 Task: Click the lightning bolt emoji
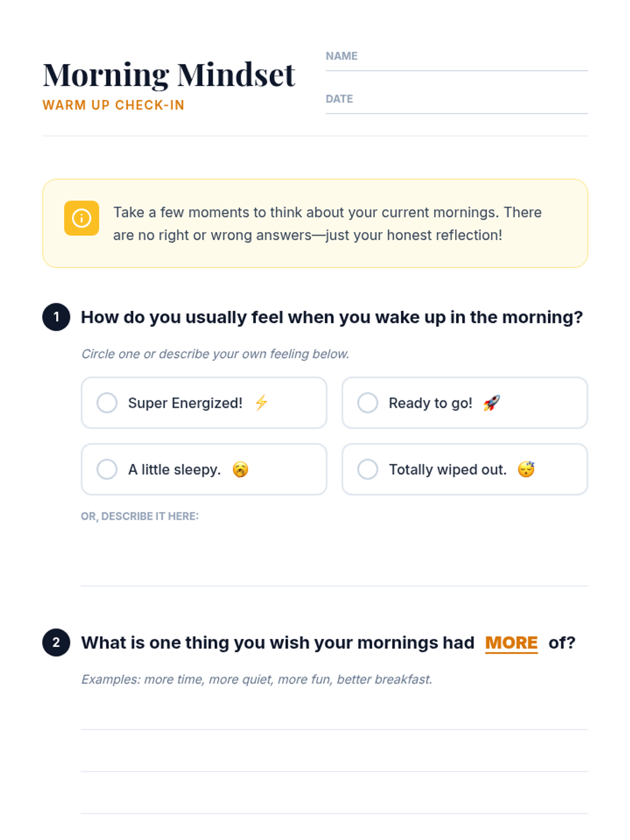point(261,403)
